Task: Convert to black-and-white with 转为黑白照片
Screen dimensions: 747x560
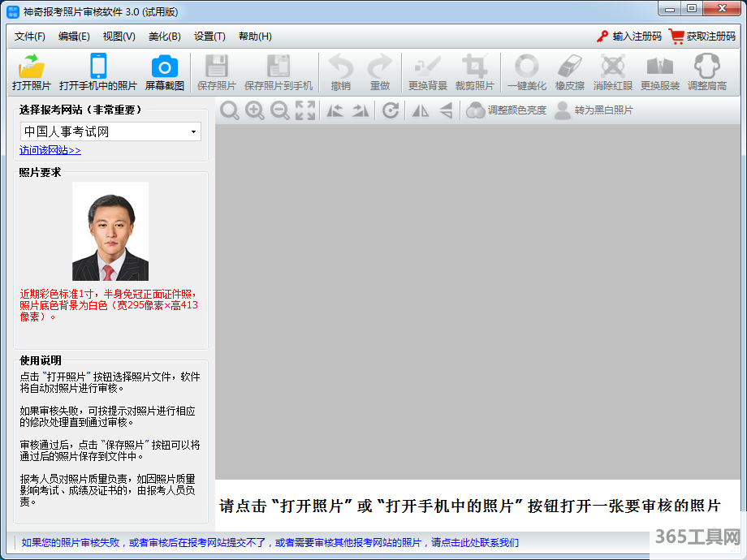Action: (594, 110)
